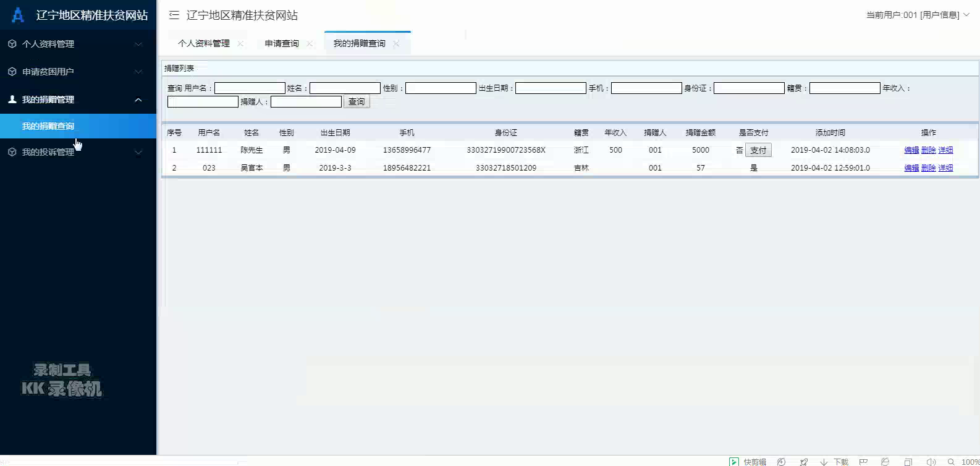Open 下载 downloads in the status bar
Viewport: 980px width, 466px height.
[834, 462]
